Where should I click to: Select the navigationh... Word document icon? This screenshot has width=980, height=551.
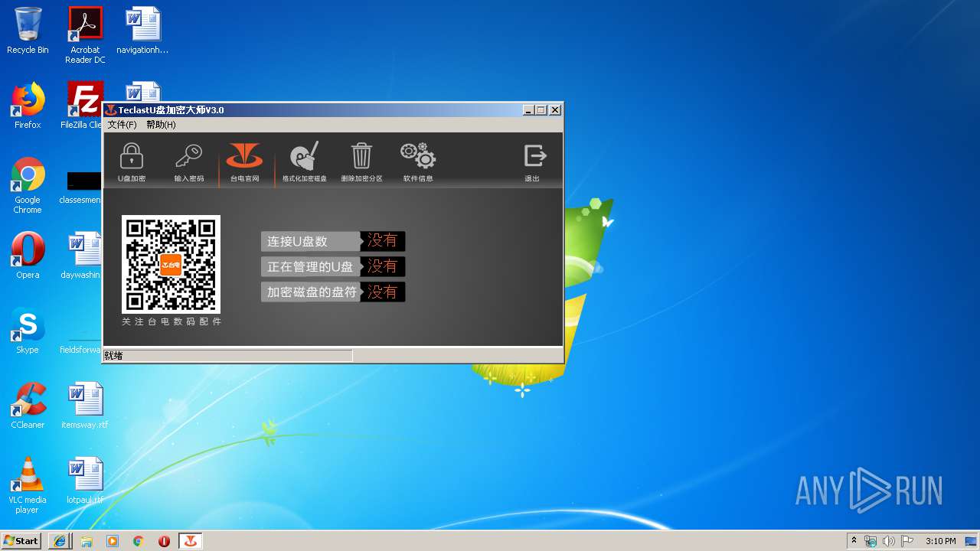tap(142, 31)
